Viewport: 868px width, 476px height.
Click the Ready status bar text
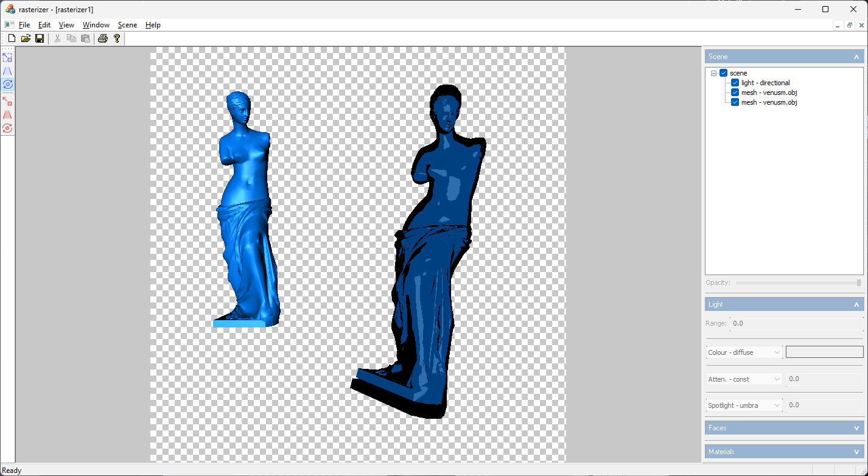(12, 471)
